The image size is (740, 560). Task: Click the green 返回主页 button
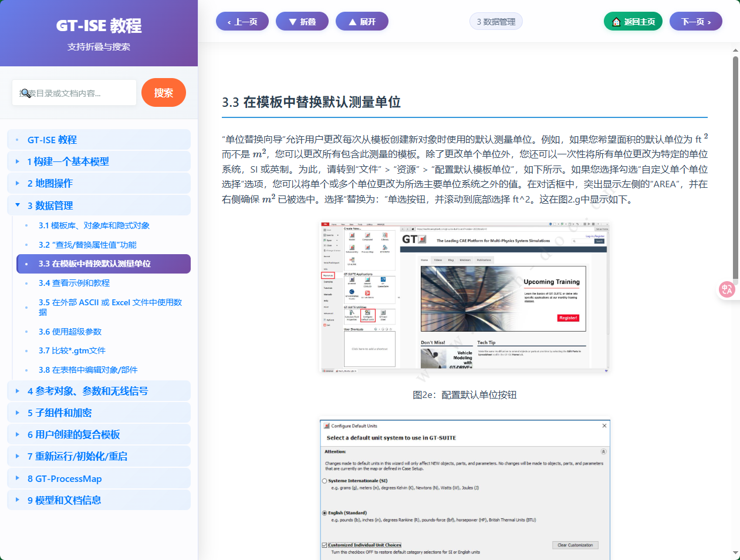click(x=633, y=21)
